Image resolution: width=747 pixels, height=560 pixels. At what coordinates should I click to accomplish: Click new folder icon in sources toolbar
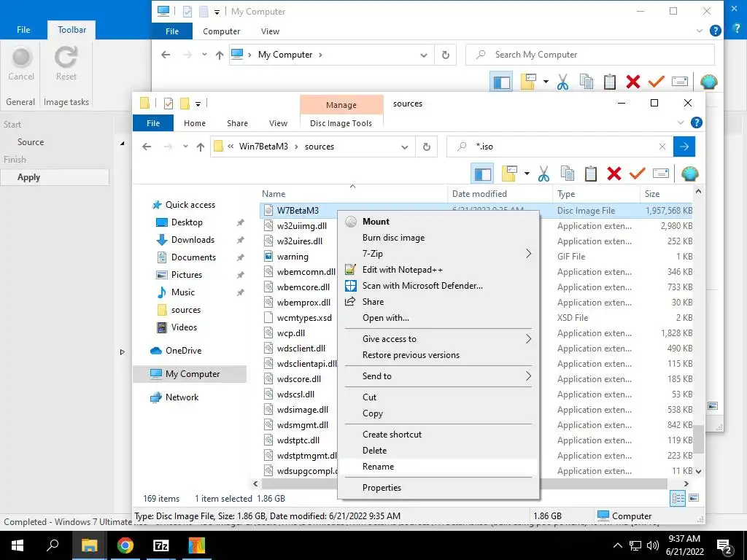509,174
